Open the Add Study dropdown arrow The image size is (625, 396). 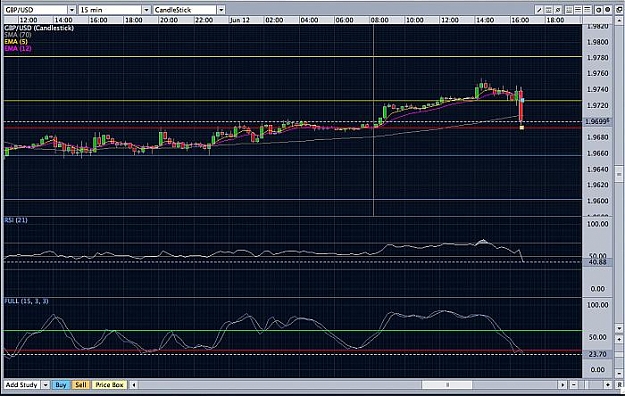45,385
